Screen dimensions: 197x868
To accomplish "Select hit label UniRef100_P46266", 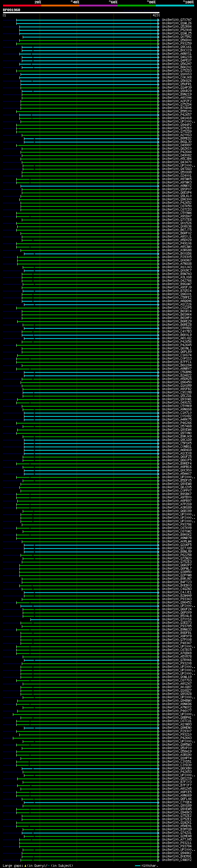I will coord(177,423).
